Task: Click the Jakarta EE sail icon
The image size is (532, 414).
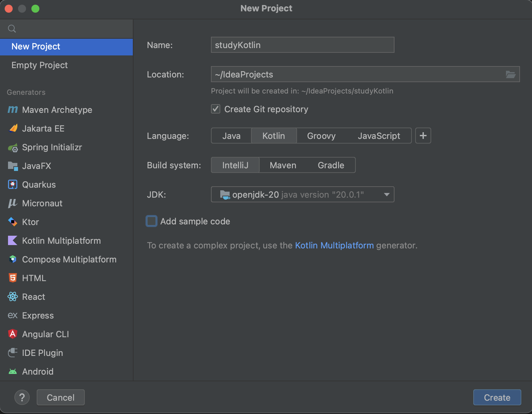Action: [13, 128]
